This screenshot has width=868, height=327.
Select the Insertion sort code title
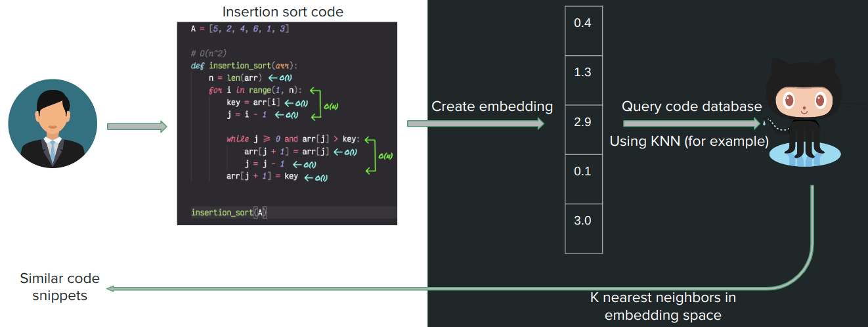(x=282, y=12)
